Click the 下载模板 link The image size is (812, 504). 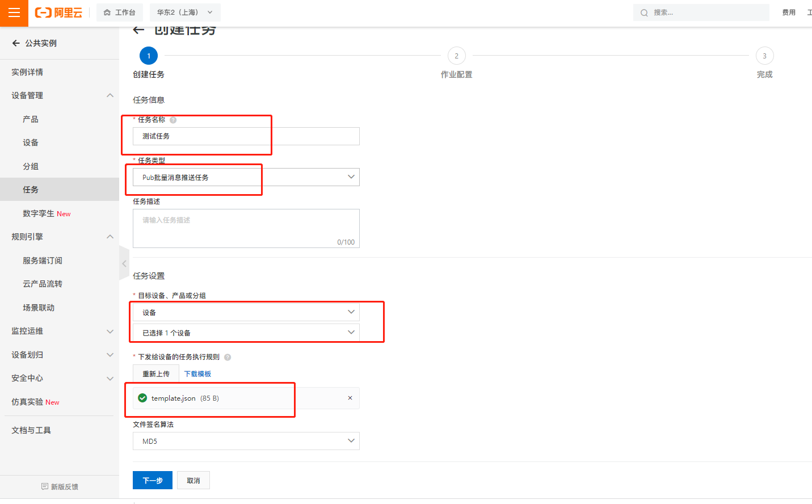(197, 373)
